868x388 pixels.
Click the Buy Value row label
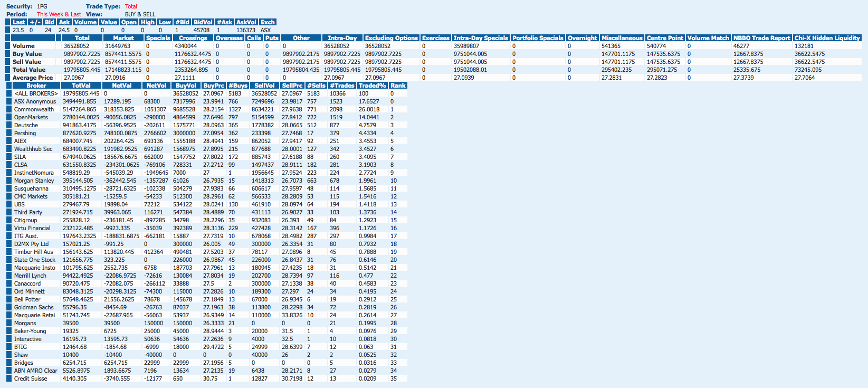click(27, 54)
